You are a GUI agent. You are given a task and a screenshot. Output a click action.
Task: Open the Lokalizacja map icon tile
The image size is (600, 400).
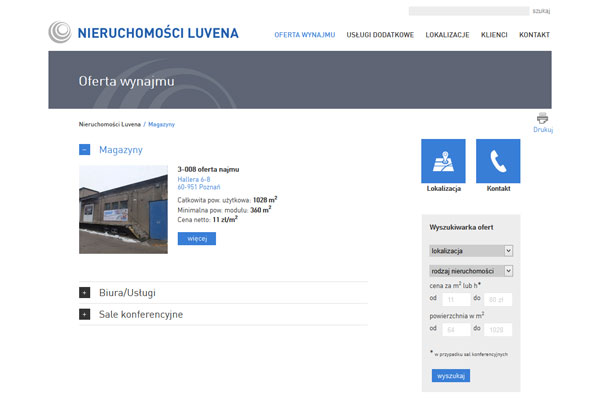click(443, 161)
